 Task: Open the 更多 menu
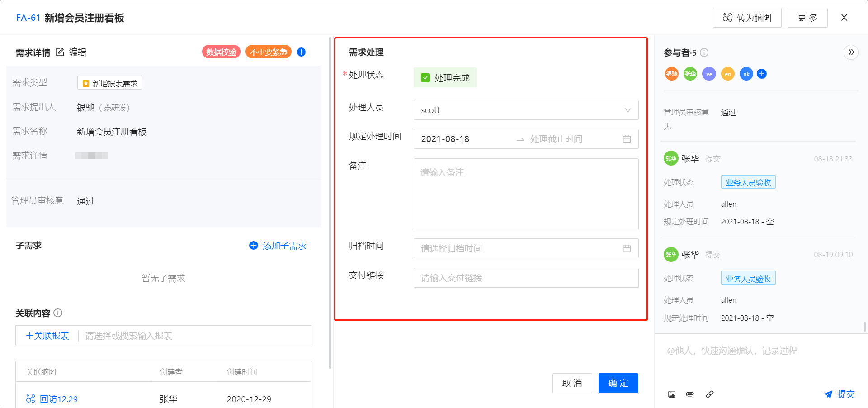807,18
